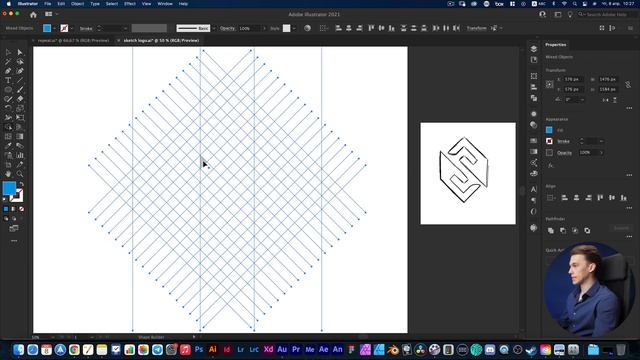This screenshot has width=640, height=360.
Task: Click horizontal align left in Properties
Action: pyautogui.click(x=564, y=198)
